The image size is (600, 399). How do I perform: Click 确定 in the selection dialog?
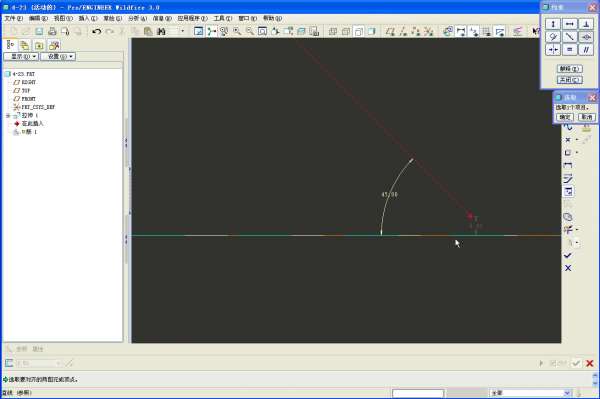[565, 117]
